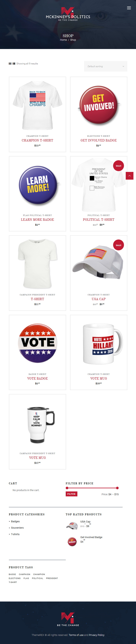Open the hamburger menu icon
The width and height of the screenshot is (136, 644).
click(129, 8)
